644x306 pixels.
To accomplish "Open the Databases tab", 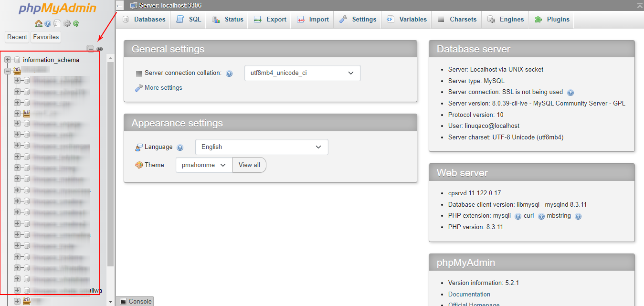I will click(x=144, y=20).
